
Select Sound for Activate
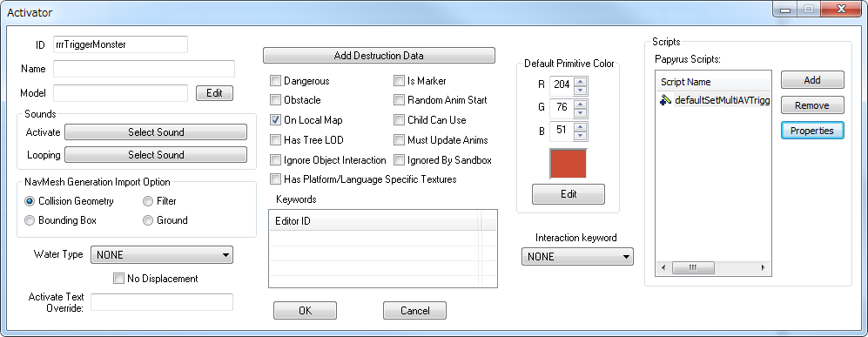pos(156,132)
